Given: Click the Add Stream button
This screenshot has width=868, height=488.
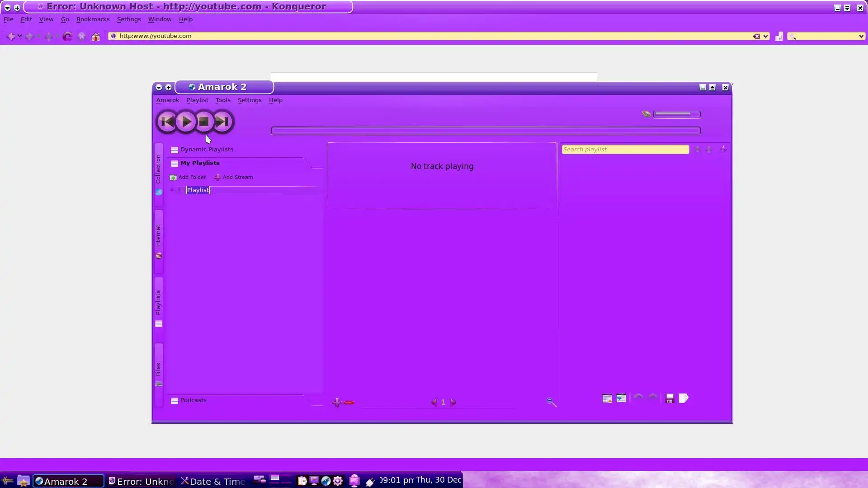Looking at the screenshot, I should [233, 177].
